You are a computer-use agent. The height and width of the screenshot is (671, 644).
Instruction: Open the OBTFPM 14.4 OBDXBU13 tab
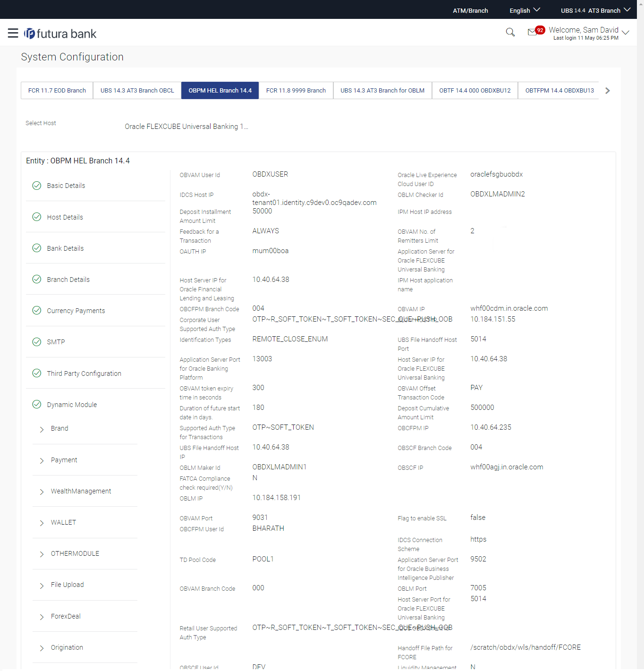[x=559, y=90]
